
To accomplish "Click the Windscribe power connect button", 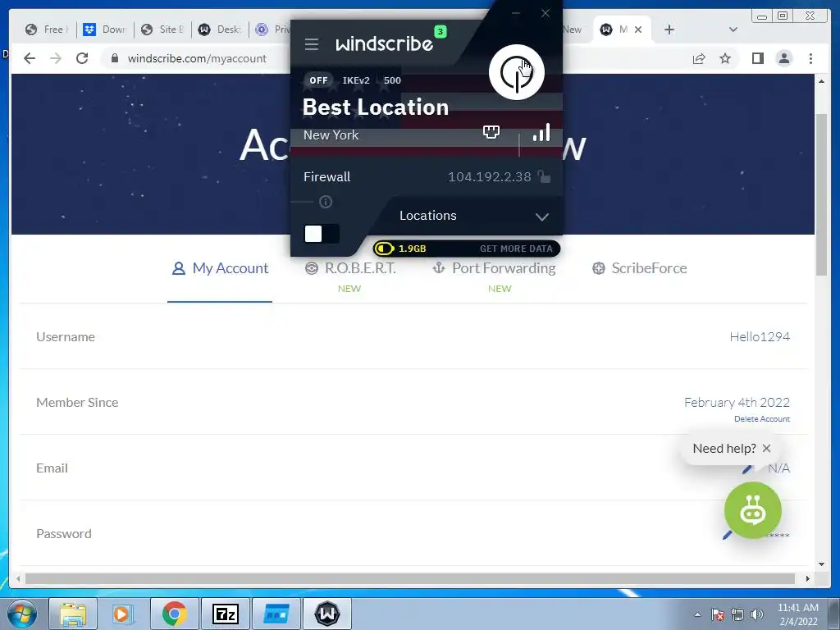I will 517,72.
